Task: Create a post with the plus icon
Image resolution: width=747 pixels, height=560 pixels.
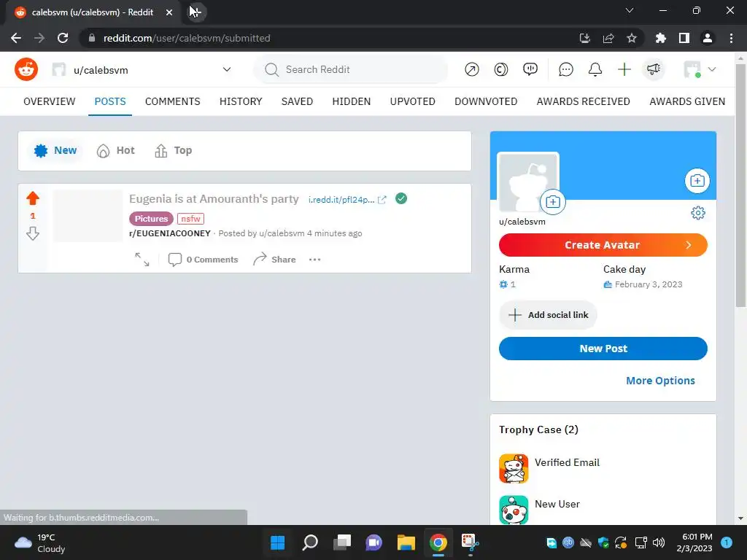Action: click(x=624, y=69)
